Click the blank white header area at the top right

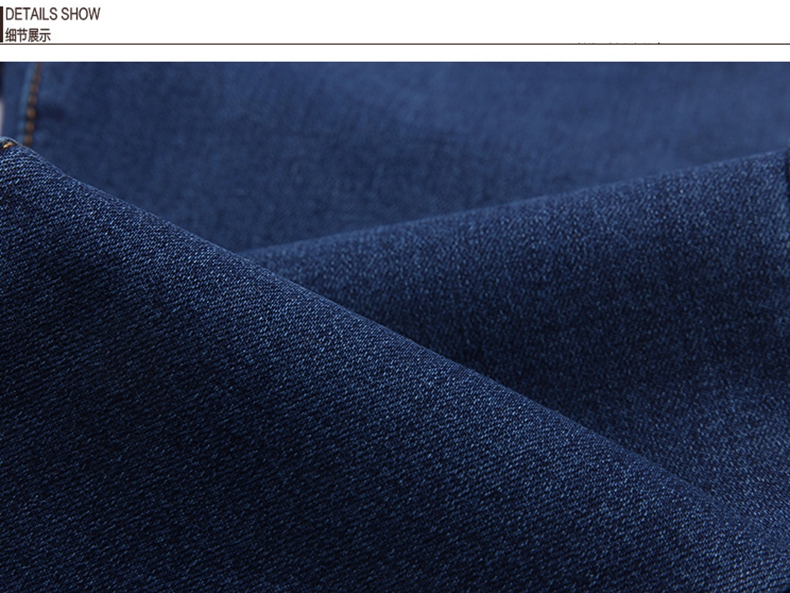600,18
